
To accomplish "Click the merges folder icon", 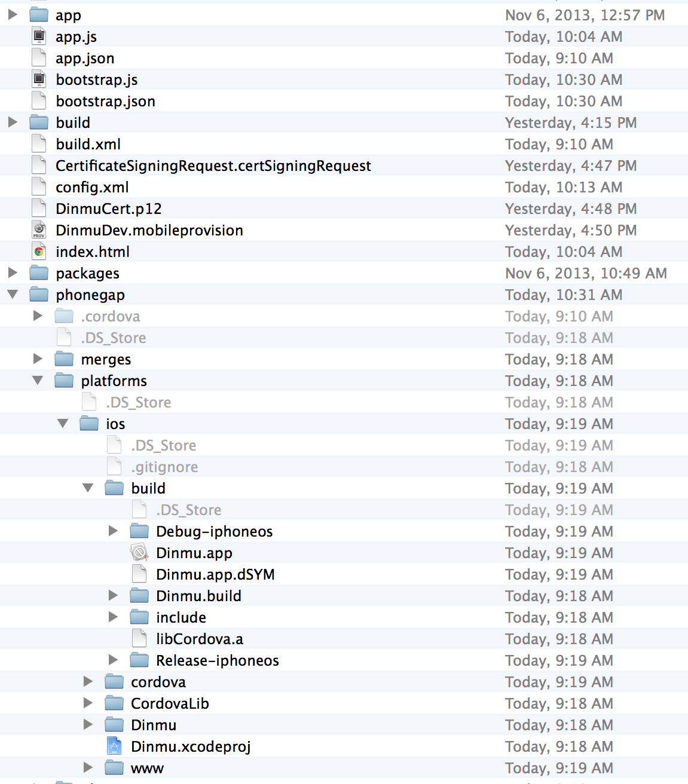I will pyautogui.click(x=64, y=359).
